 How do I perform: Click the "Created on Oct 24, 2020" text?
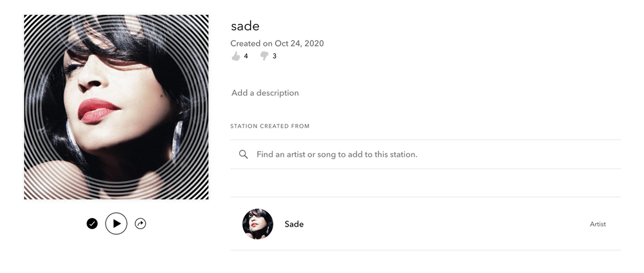pyautogui.click(x=277, y=43)
